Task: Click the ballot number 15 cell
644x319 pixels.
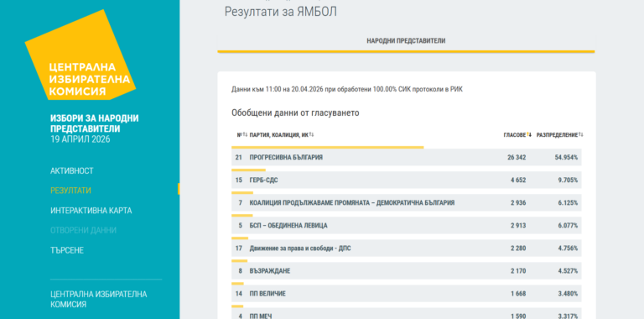Action: point(239,180)
